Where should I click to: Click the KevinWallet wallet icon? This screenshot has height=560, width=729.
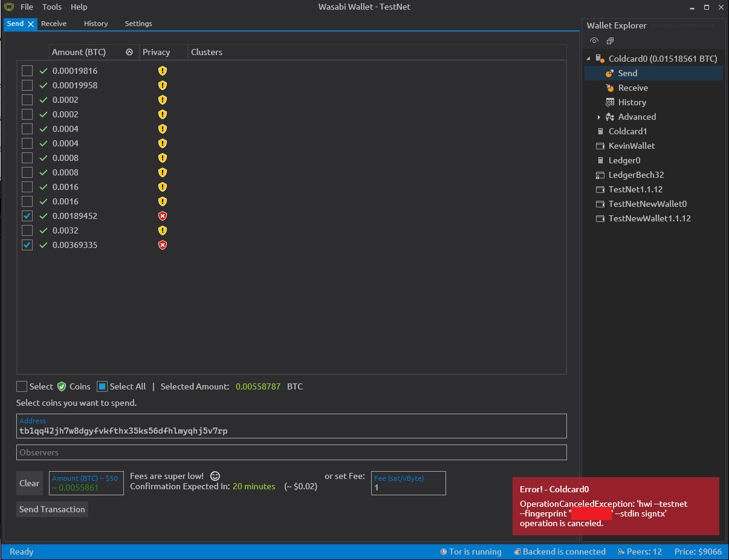tap(600, 146)
